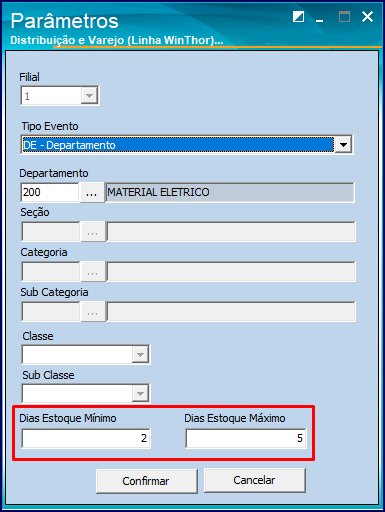Screen dimensions: 385x512
Task: Maximize the Parâmetros window
Action: (x=344, y=16)
